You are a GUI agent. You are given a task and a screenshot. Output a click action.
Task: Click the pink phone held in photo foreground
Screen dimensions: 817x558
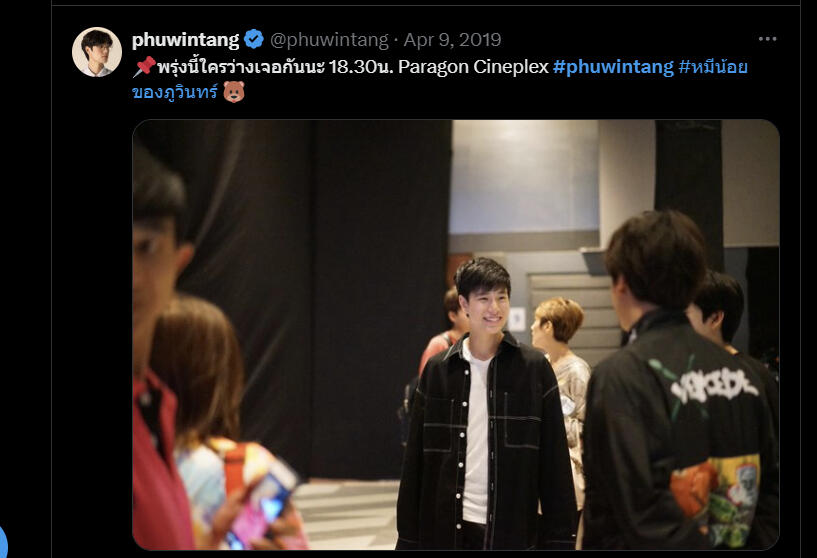263,505
